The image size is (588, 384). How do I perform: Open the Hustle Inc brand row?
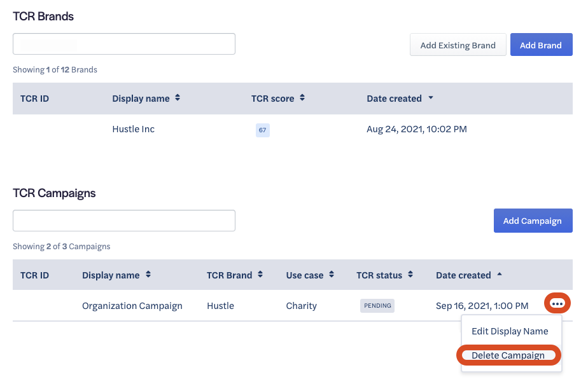pos(134,129)
